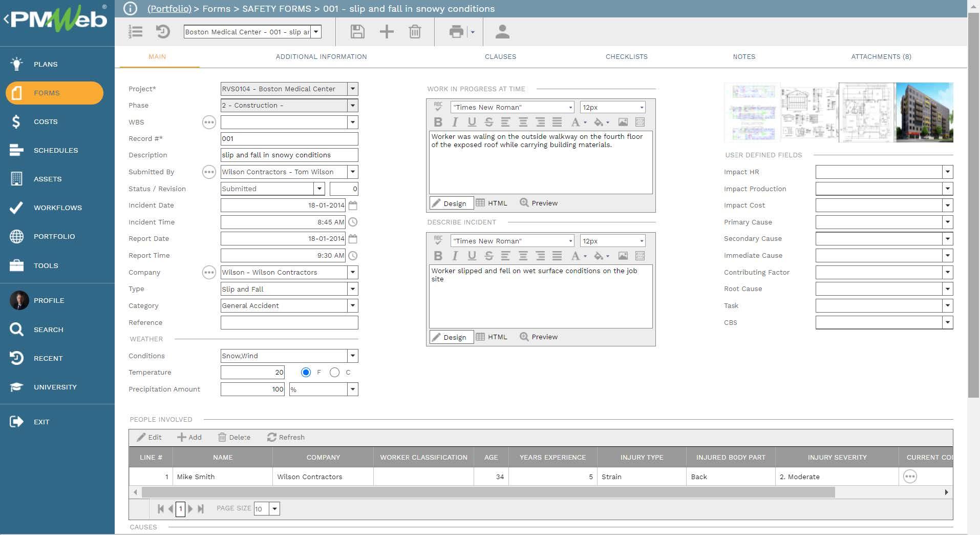Open the user person icon in toolbar

pyautogui.click(x=502, y=32)
